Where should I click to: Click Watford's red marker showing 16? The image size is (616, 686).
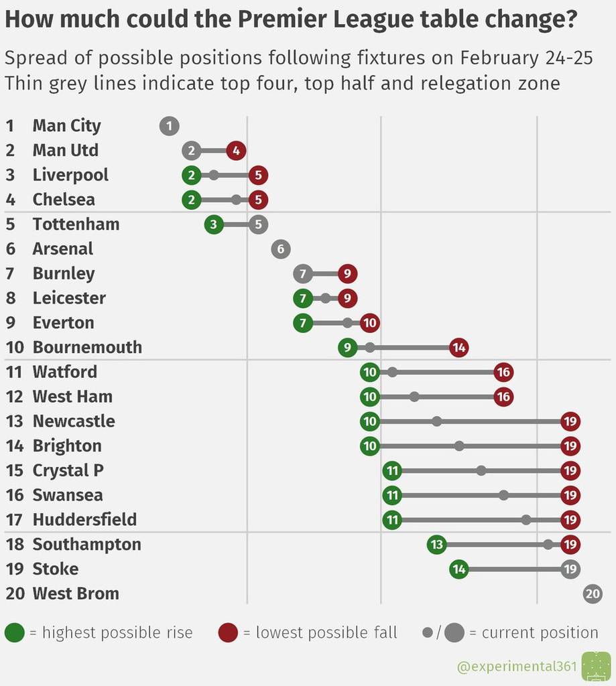point(503,372)
